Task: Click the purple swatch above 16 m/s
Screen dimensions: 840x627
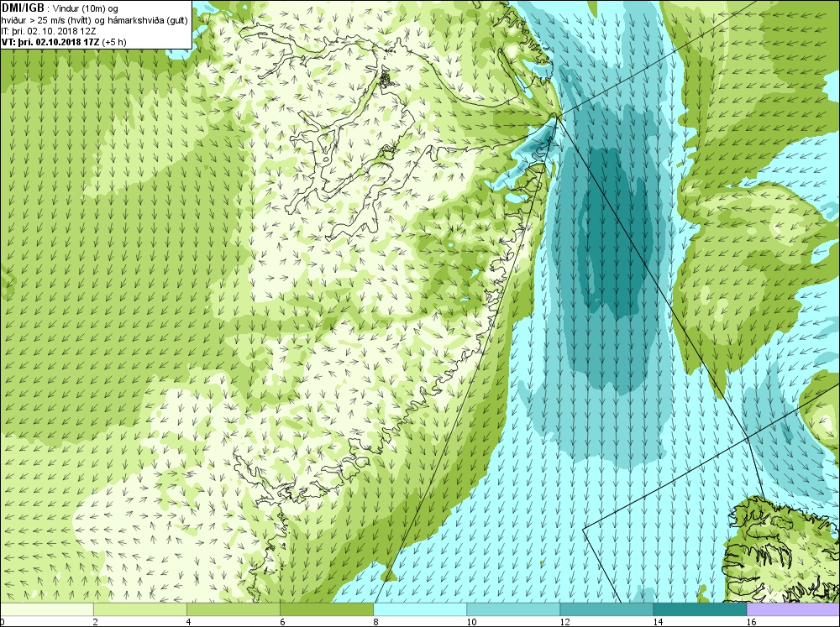Action: pyautogui.click(x=793, y=609)
